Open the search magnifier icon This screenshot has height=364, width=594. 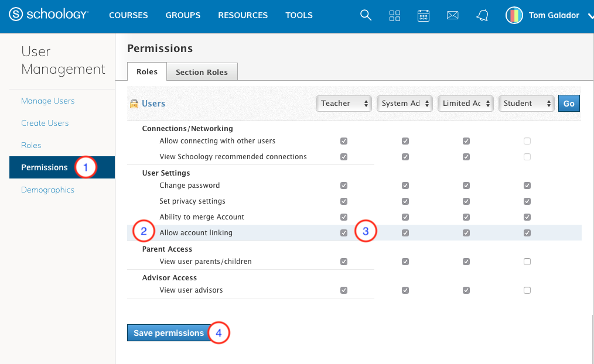pos(366,15)
